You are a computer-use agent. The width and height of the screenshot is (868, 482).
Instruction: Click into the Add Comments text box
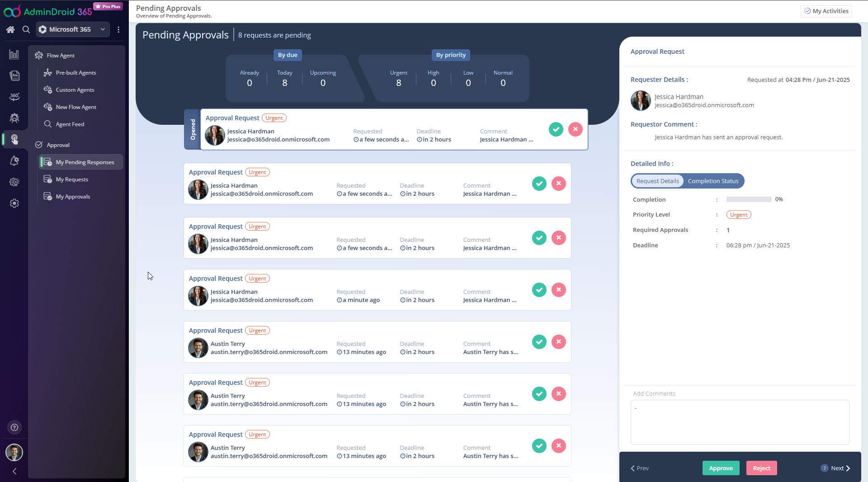point(740,422)
